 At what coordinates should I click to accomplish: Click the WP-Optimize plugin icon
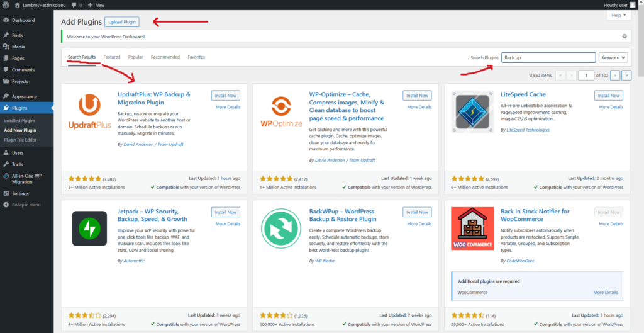coord(280,112)
